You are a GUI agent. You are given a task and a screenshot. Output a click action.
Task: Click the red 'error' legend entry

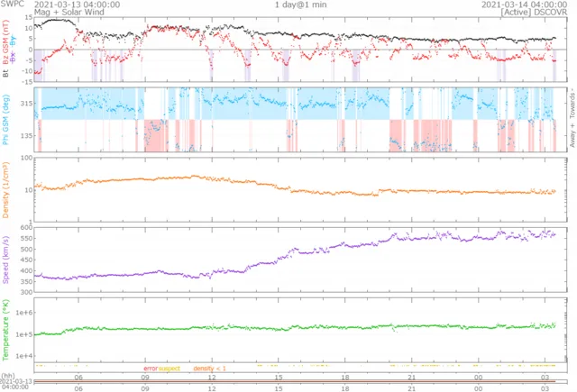[x=150, y=368]
